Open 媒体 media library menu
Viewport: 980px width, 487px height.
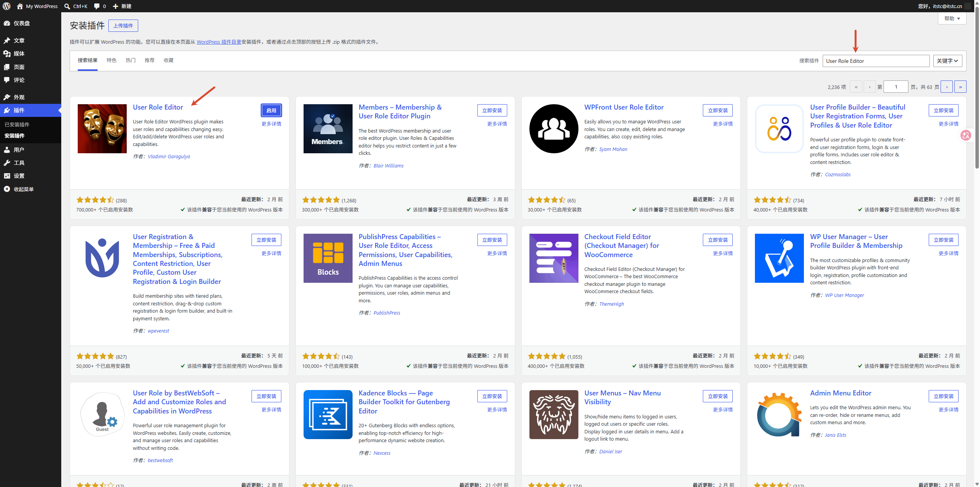pos(31,54)
